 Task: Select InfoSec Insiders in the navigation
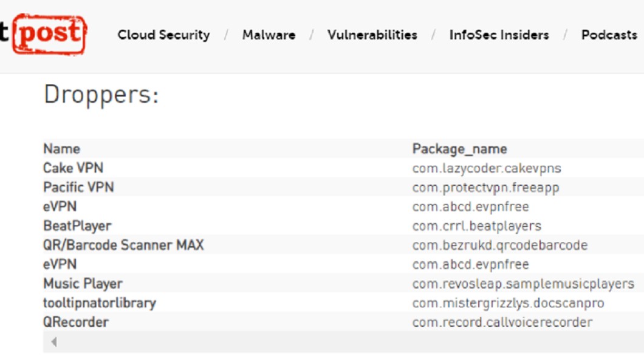(x=499, y=35)
